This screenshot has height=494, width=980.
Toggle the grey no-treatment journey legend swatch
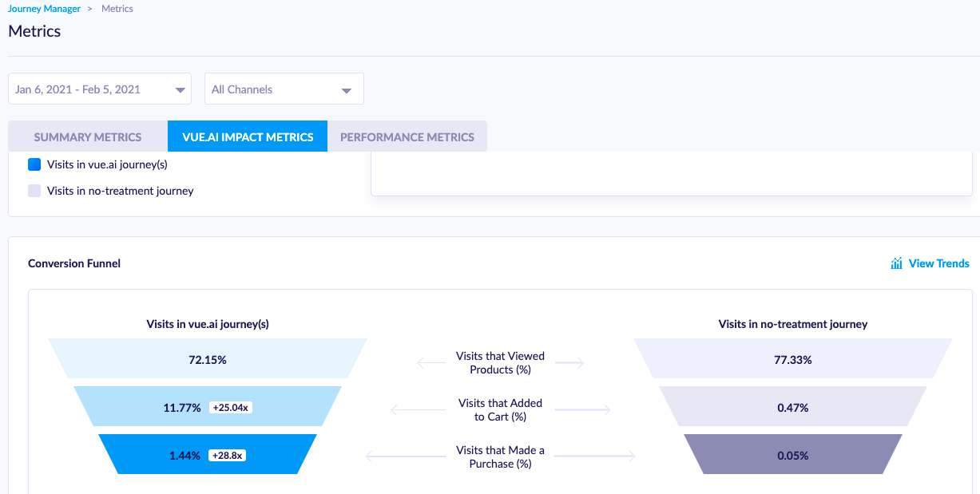tap(34, 191)
